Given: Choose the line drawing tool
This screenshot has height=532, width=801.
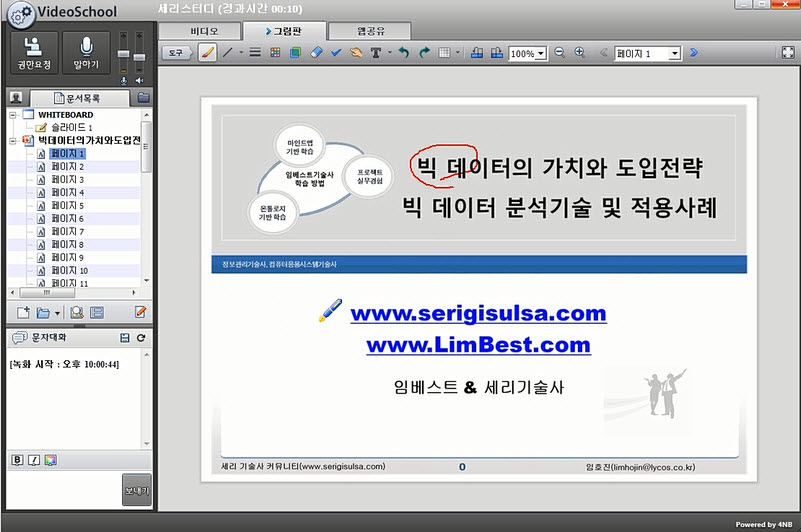Looking at the screenshot, I should [228, 53].
